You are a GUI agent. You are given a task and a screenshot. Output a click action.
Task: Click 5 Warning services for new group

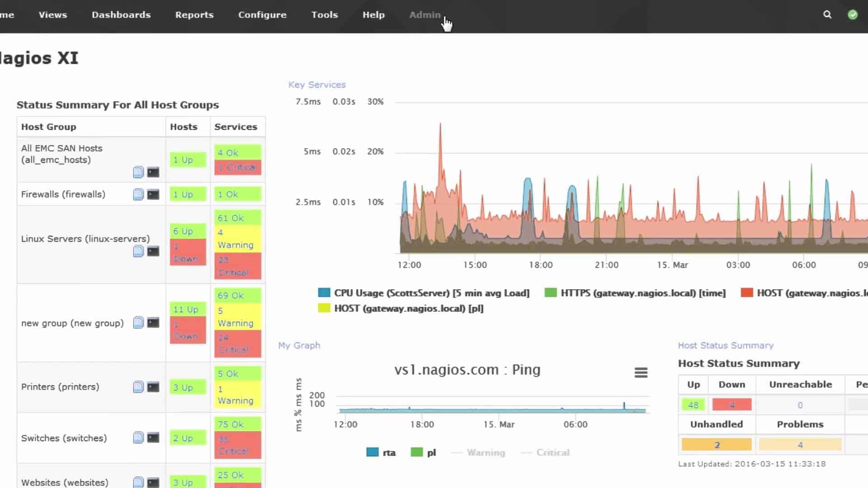238,317
